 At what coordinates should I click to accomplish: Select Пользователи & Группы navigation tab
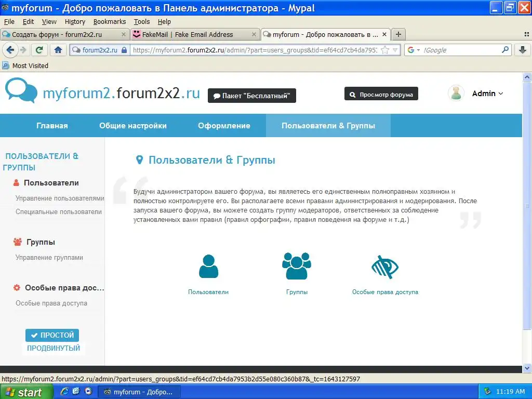[x=328, y=126]
